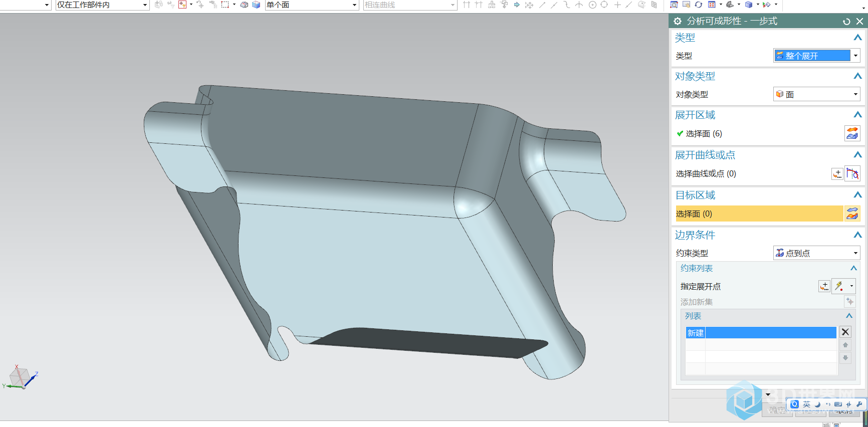
Task: Select the 新建 row in list
Action: click(x=761, y=333)
